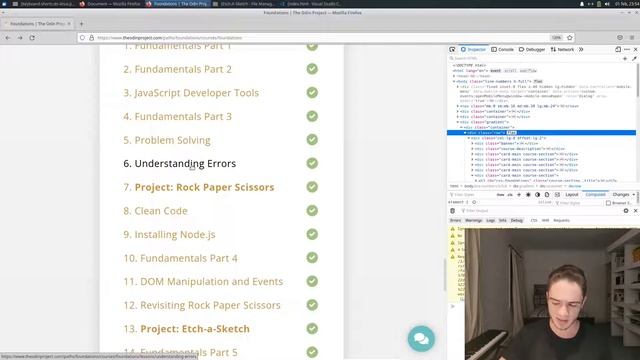The width and height of the screenshot is (640, 360).
Task: Go back with browser back arrow
Action: coord(8,38)
